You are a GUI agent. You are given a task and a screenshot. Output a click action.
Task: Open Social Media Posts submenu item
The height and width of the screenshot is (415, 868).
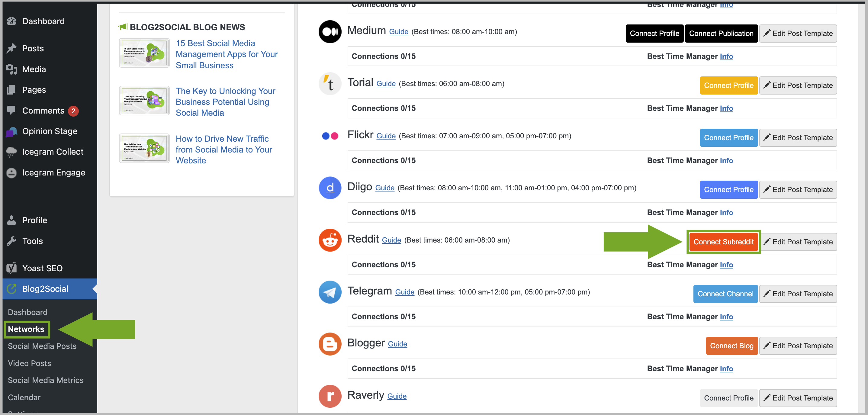point(42,346)
